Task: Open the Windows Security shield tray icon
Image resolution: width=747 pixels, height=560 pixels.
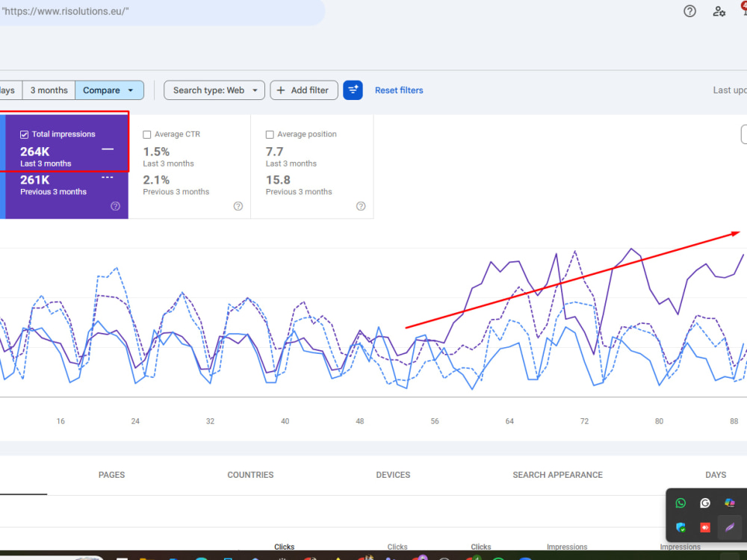Action: tap(681, 527)
